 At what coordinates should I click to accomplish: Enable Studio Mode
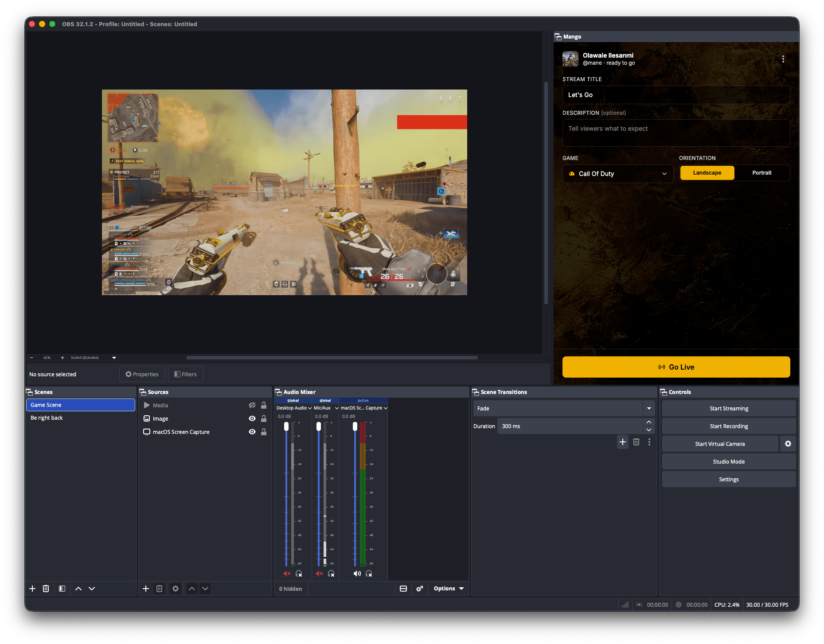click(729, 461)
